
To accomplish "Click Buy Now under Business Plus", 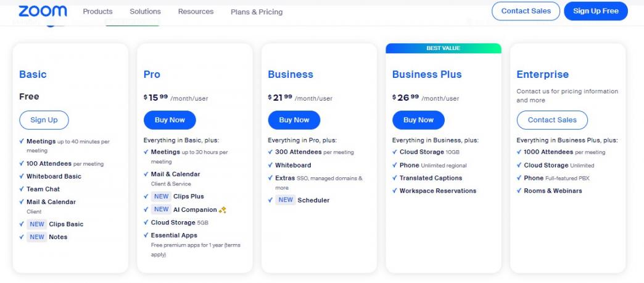I will click(x=418, y=120).
